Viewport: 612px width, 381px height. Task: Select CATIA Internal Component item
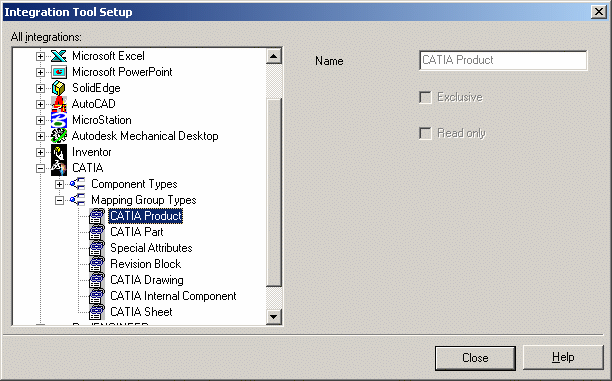173,296
